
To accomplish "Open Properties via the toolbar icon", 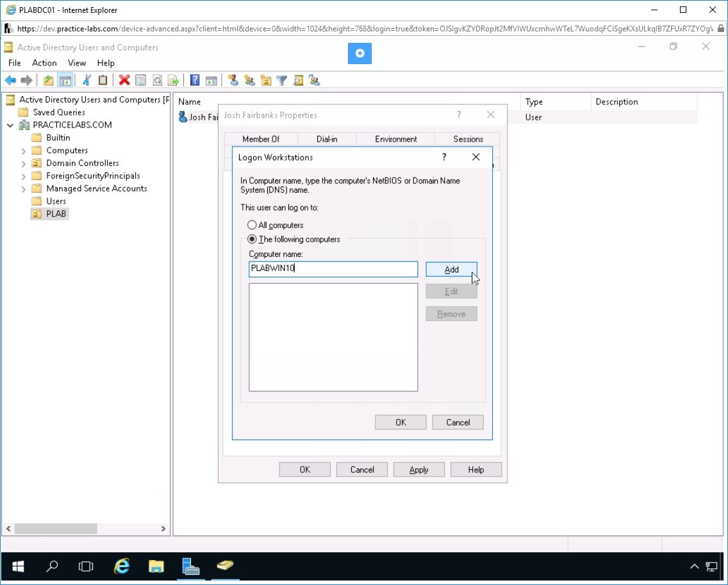I will (141, 80).
